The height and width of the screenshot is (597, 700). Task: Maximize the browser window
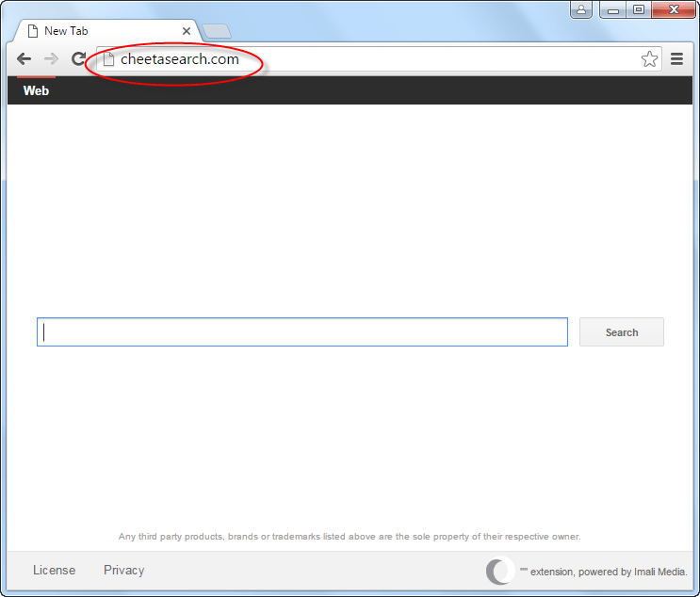(x=639, y=9)
